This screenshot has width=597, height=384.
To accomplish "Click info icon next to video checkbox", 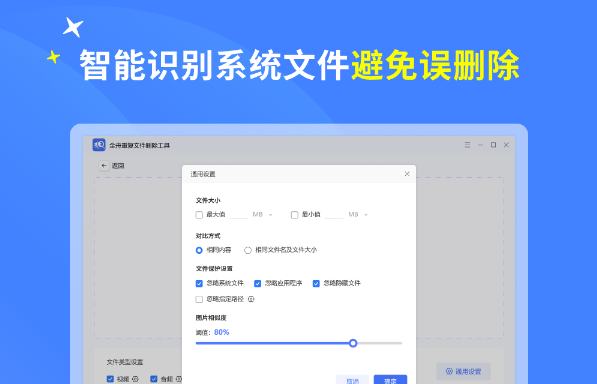I will tap(135, 379).
